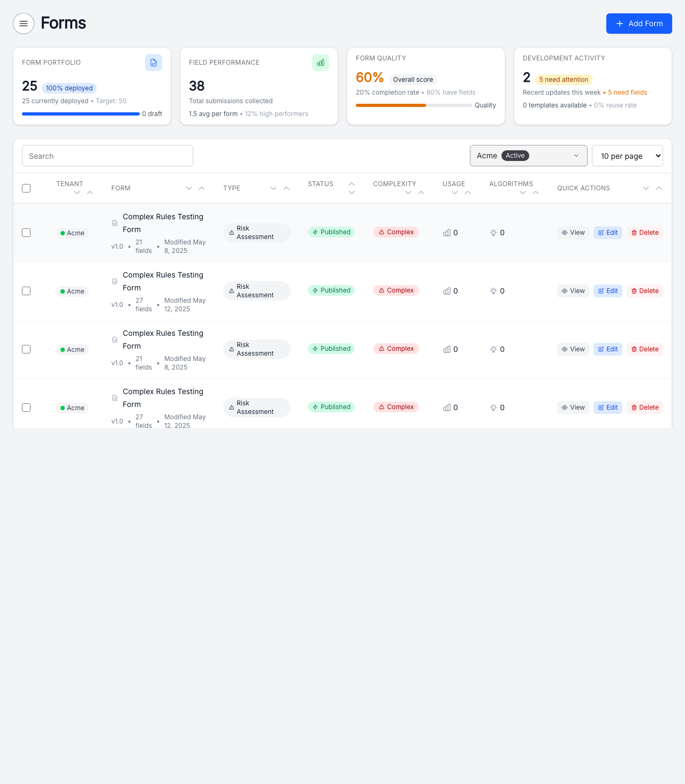This screenshot has width=685, height=784.
Task: Open the Acme Active tenant dropdown
Action: [x=528, y=156]
